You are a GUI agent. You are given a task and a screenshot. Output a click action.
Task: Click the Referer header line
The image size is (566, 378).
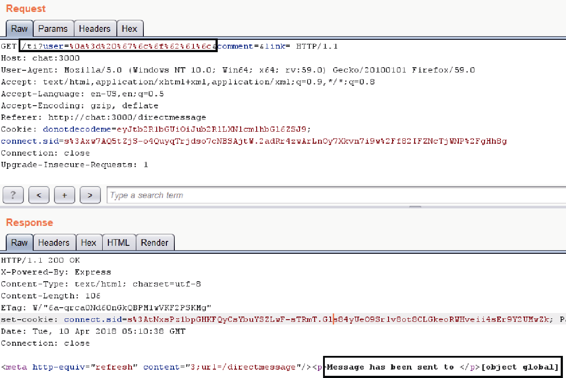point(103,117)
